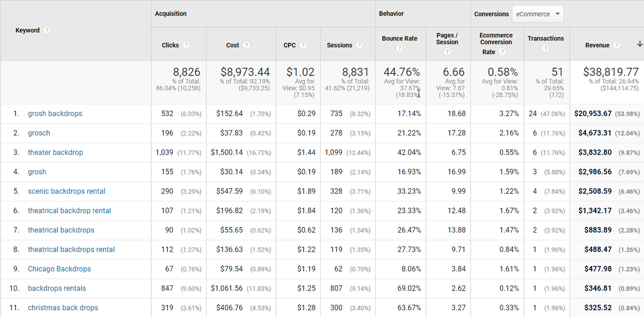
Task: Click the overall pages per session 6.66
Action: click(x=454, y=72)
